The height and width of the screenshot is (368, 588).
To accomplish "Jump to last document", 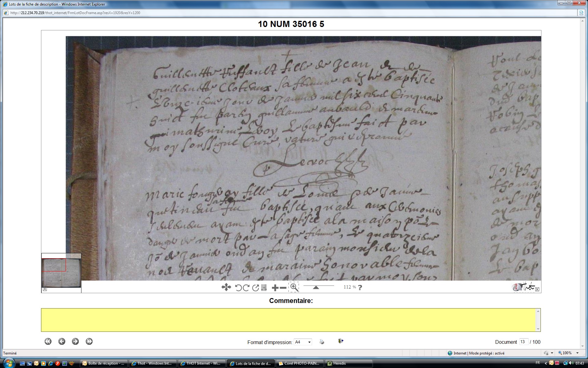I will click(89, 341).
